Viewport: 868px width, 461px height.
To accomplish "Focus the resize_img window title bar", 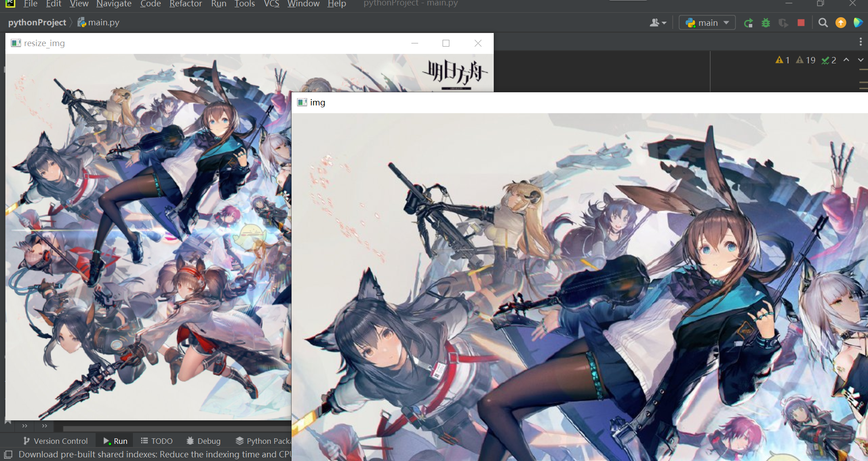I will pyautogui.click(x=250, y=43).
